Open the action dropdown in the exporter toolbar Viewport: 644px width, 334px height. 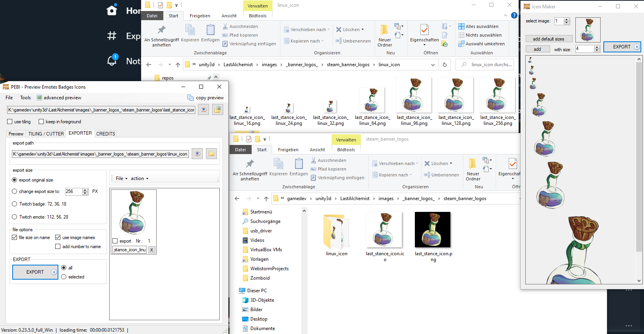[140, 178]
